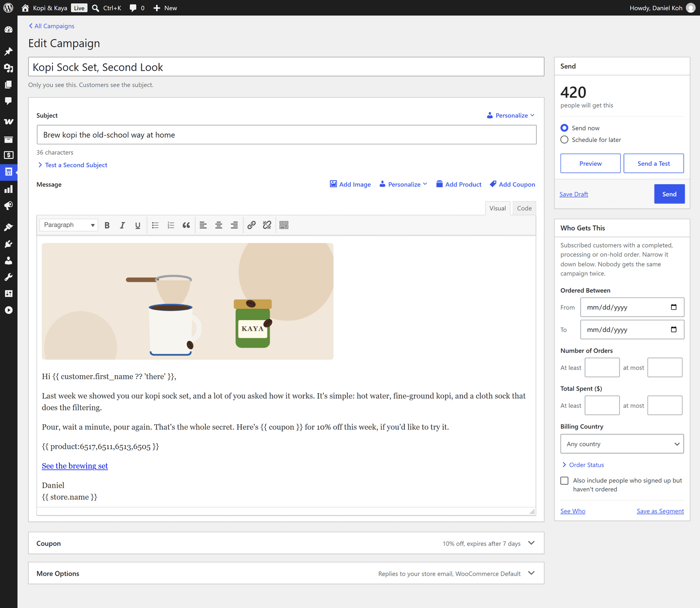Insert a bulleted list

[155, 225]
